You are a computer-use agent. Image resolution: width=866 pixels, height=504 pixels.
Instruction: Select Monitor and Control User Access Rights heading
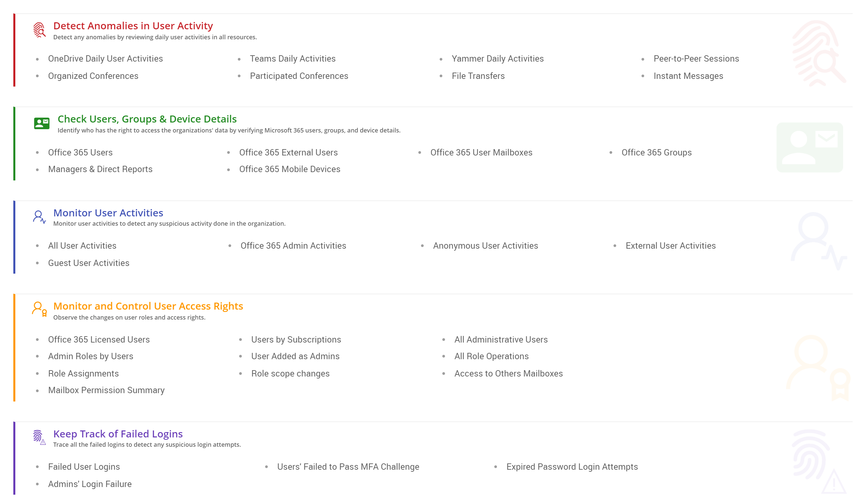pyautogui.click(x=148, y=306)
